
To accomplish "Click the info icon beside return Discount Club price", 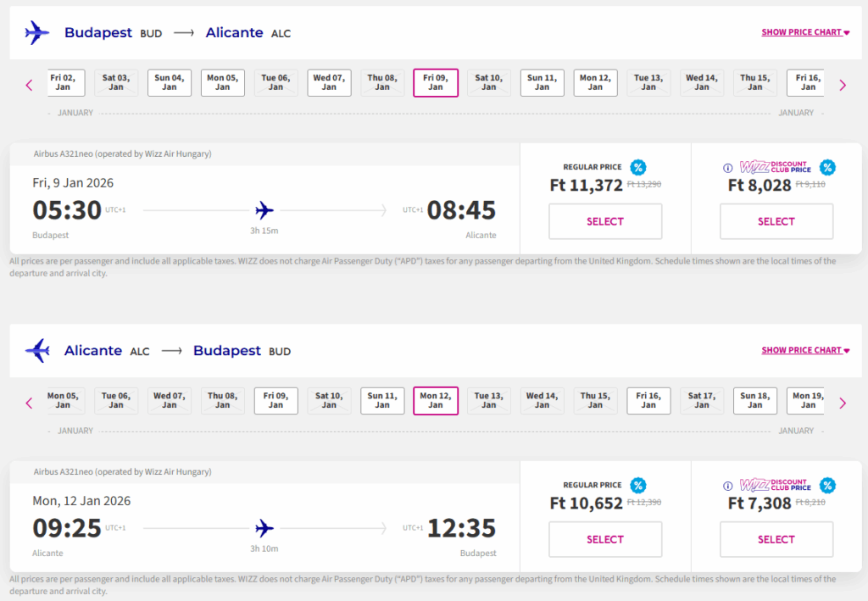I will (x=727, y=486).
